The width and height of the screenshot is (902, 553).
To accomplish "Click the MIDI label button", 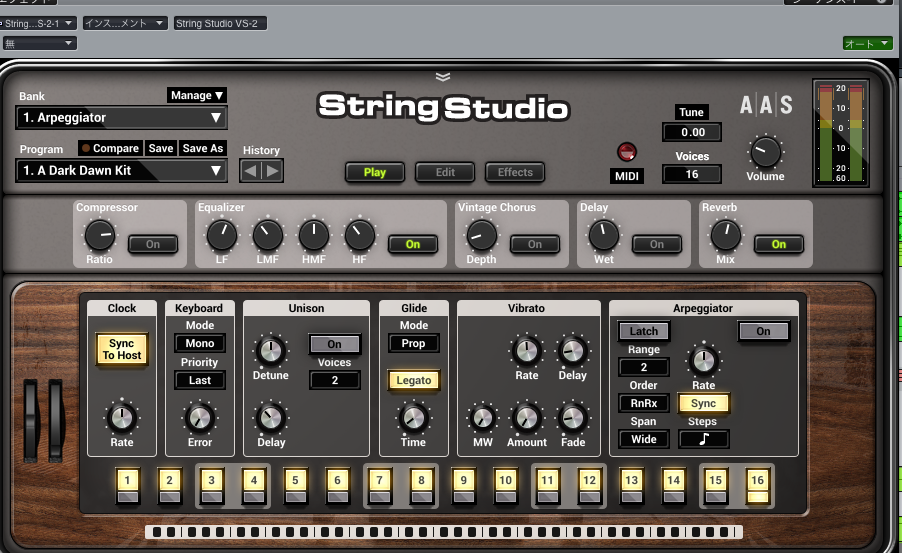I will (x=626, y=176).
